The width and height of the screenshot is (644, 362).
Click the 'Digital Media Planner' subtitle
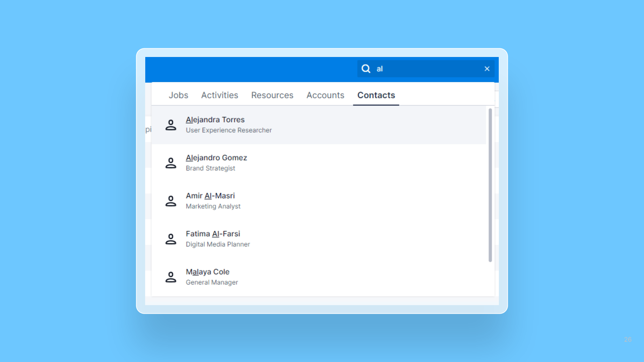click(x=218, y=244)
